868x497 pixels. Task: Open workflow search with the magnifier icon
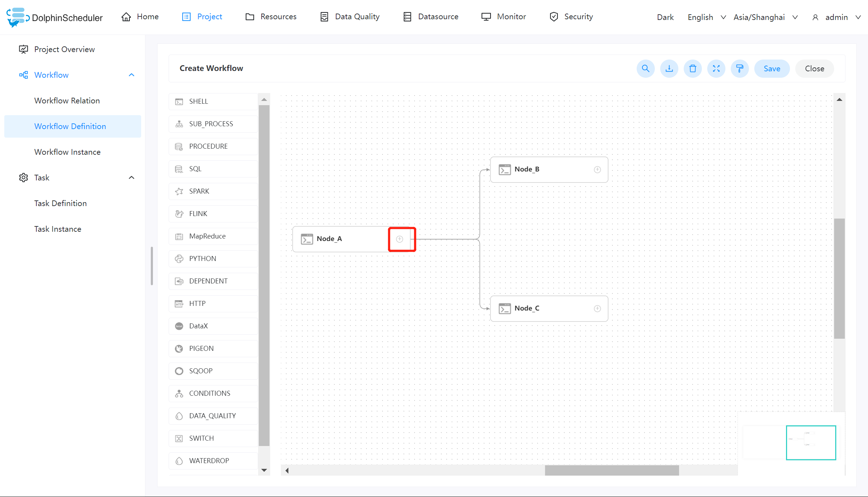click(x=646, y=68)
